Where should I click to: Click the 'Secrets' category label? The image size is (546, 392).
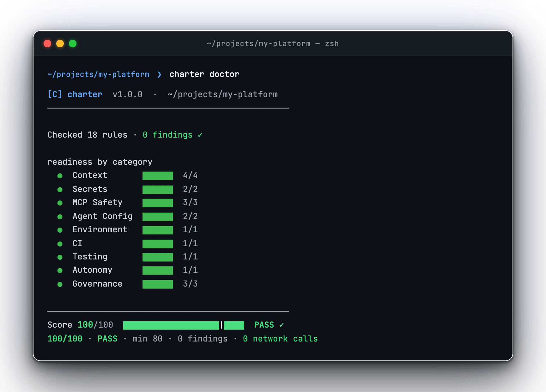point(90,189)
